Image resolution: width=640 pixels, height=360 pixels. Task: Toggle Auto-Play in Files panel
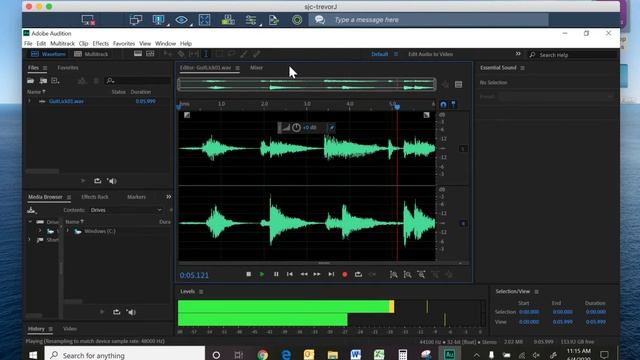[x=112, y=181]
